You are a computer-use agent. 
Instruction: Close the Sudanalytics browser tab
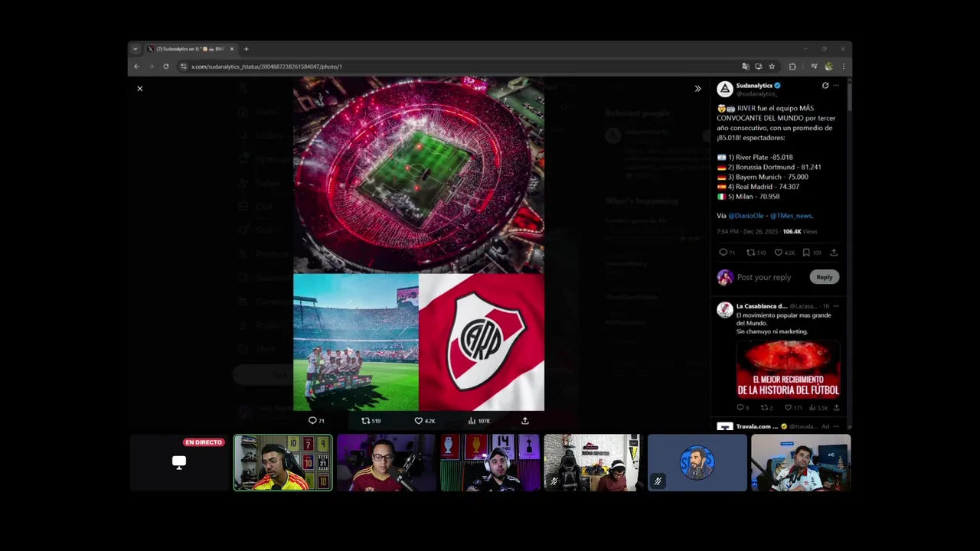tap(232, 49)
